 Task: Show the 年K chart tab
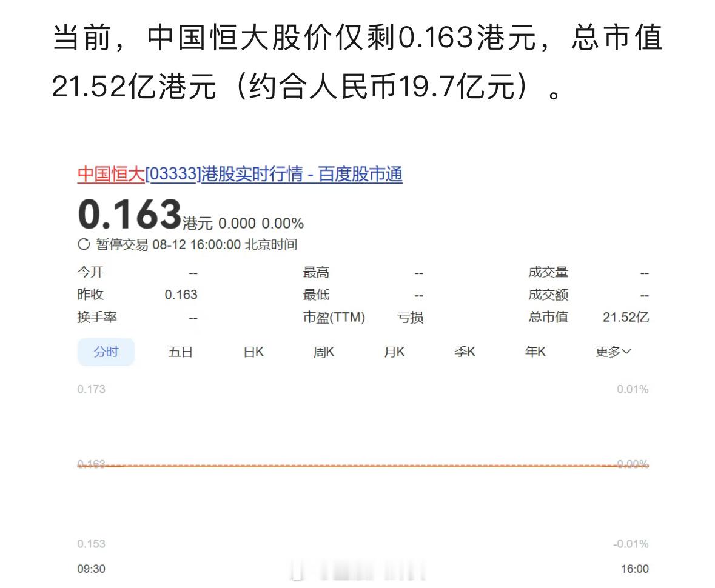tap(535, 352)
